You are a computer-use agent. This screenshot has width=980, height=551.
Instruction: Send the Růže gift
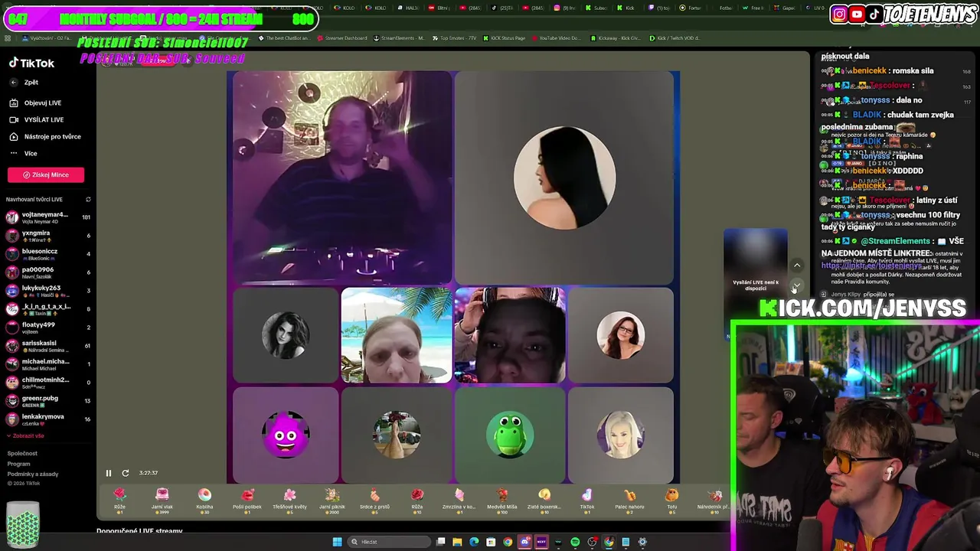point(119,500)
